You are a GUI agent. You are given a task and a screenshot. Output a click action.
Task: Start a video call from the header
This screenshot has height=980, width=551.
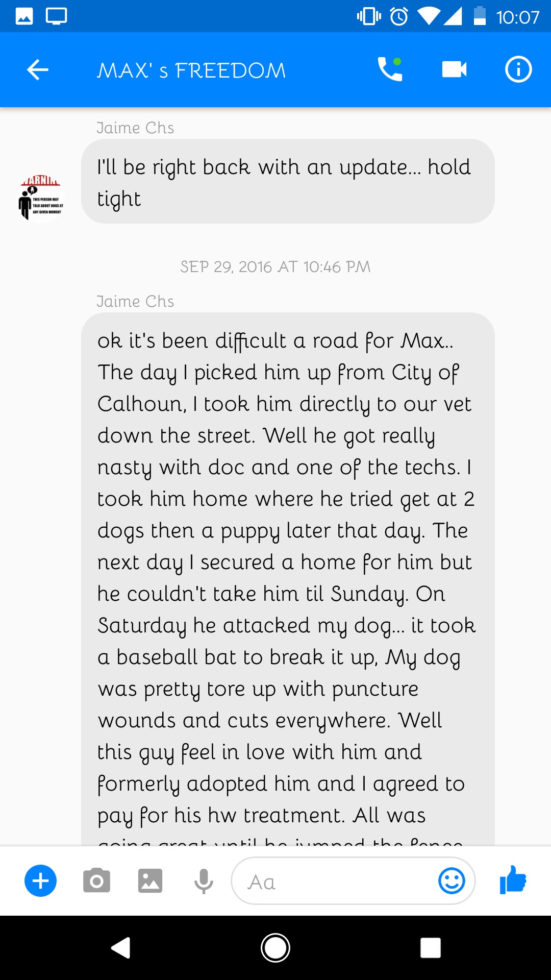point(454,69)
